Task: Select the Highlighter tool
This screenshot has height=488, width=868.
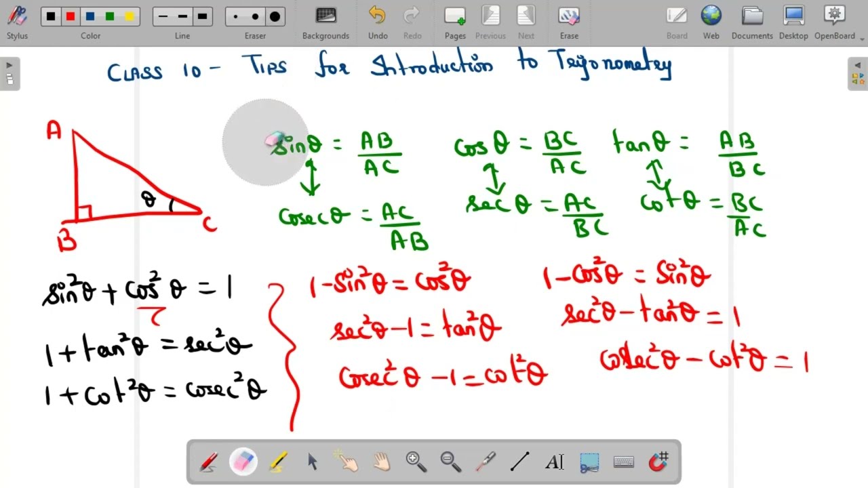Action: point(278,462)
